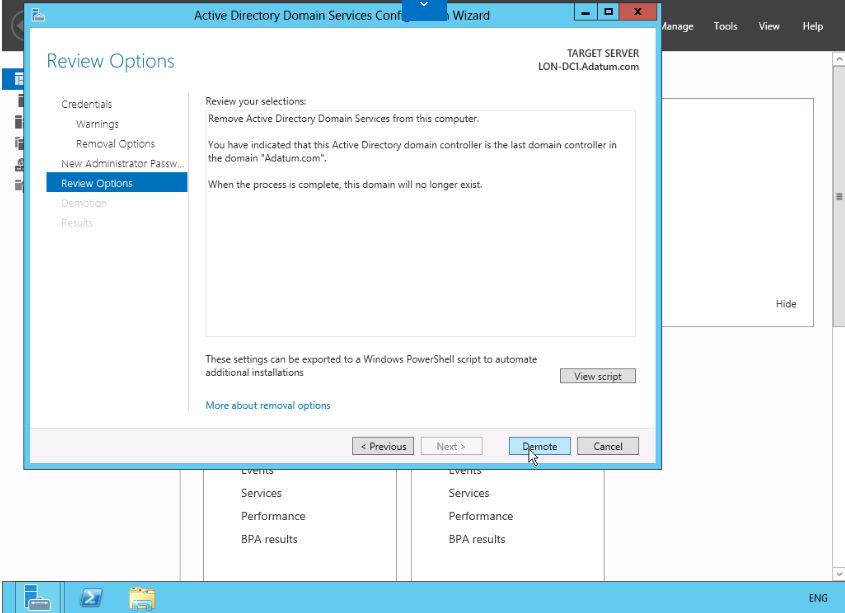Image resolution: width=845 pixels, height=613 pixels.
Task: Click the scrollbar down arrow on right
Action: [x=838, y=573]
